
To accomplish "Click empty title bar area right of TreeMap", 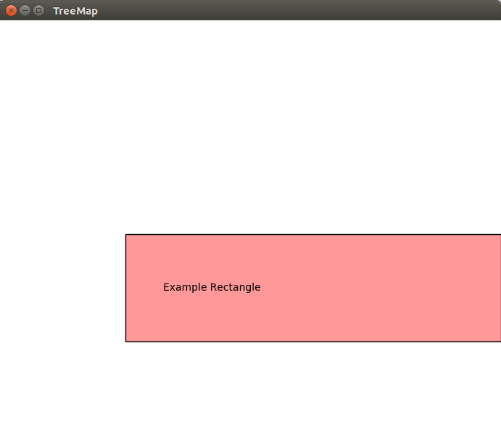I will pyautogui.click(x=290, y=11).
